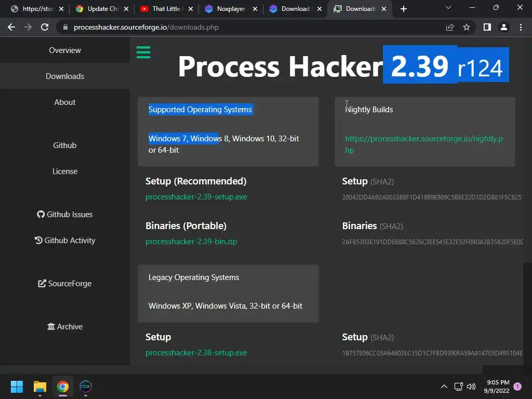
Task: Open the License sidebar page
Action: [x=65, y=171]
